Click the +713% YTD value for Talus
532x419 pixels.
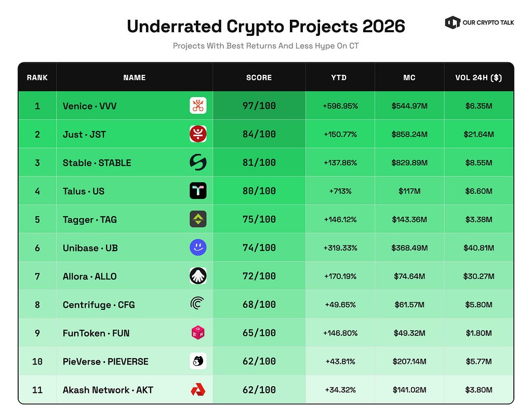click(340, 191)
